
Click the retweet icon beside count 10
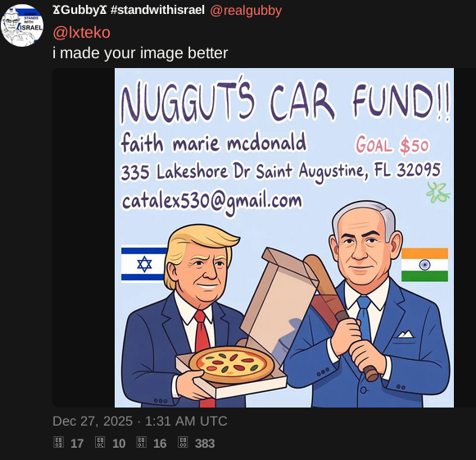click(100, 443)
